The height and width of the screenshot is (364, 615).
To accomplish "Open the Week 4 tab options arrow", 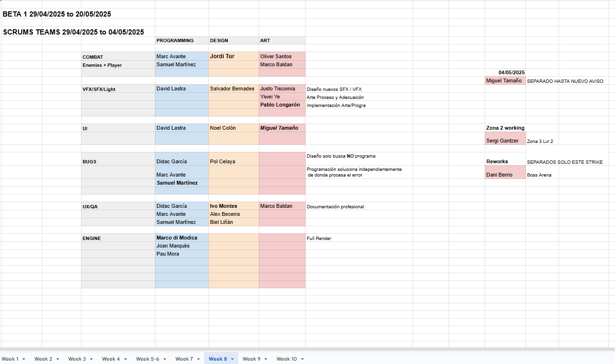I will [125, 359].
